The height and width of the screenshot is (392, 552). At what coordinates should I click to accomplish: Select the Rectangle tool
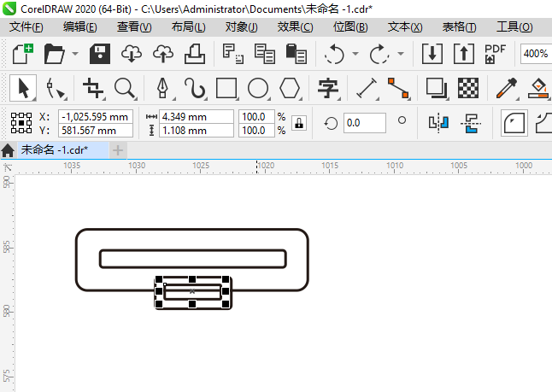point(226,88)
